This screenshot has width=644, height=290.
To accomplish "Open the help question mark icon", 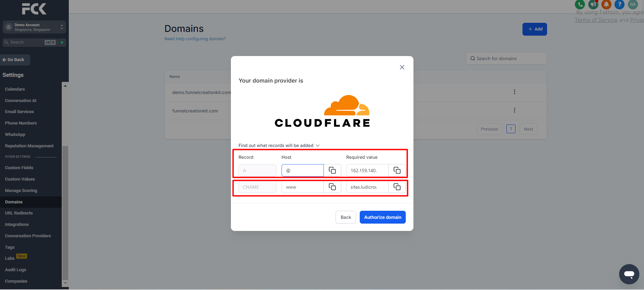I will point(619,4).
